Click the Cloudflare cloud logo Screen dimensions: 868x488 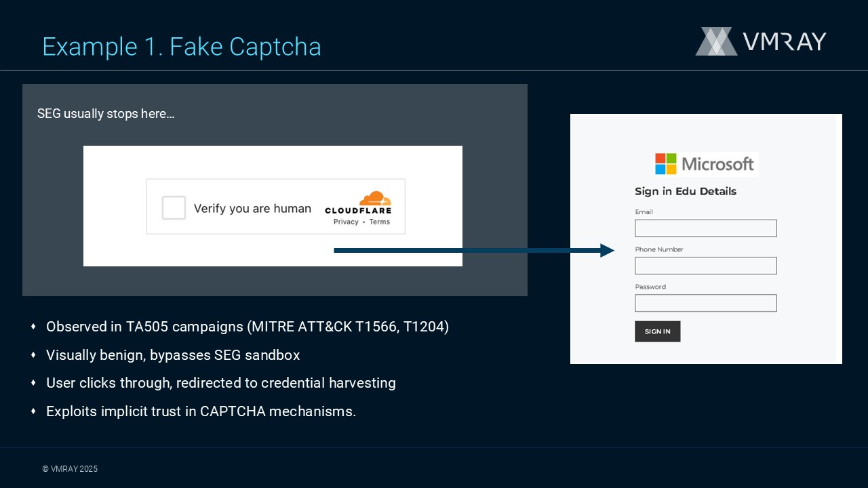coord(375,199)
